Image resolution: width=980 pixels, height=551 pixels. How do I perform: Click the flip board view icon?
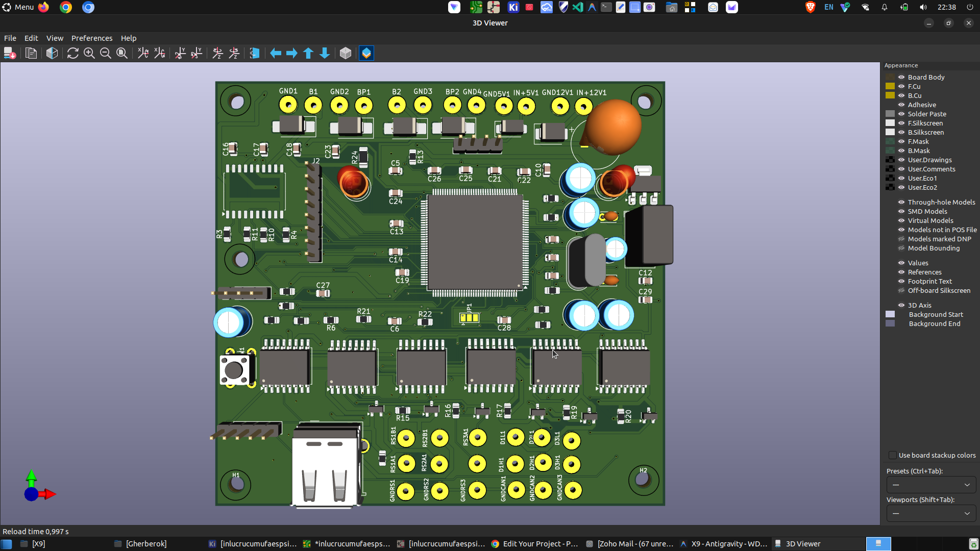point(255,53)
